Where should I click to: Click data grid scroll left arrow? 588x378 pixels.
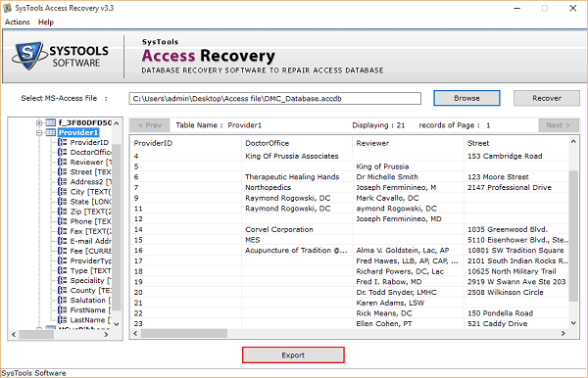pyautogui.click(x=135, y=333)
